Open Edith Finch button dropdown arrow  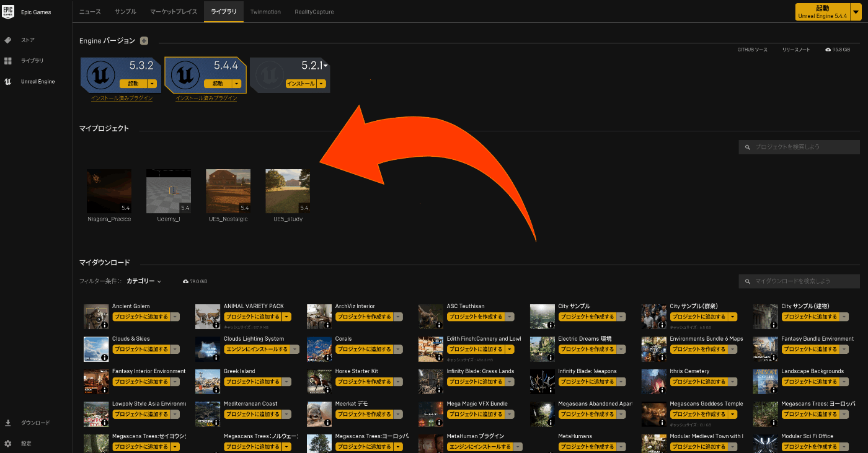tap(510, 350)
